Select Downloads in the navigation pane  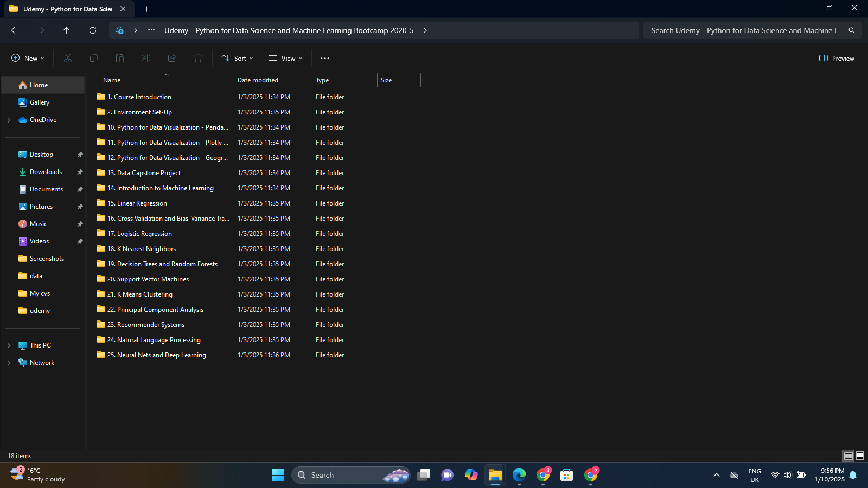click(46, 172)
